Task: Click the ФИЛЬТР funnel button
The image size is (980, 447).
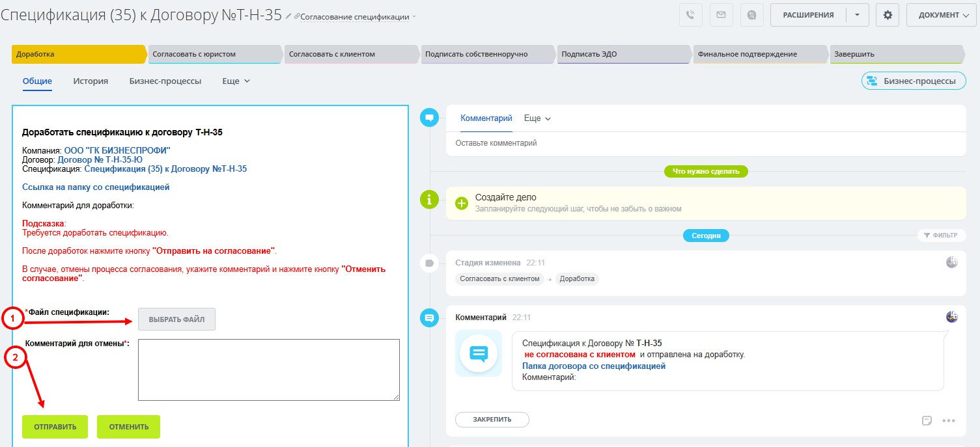Action: (941, 235)
